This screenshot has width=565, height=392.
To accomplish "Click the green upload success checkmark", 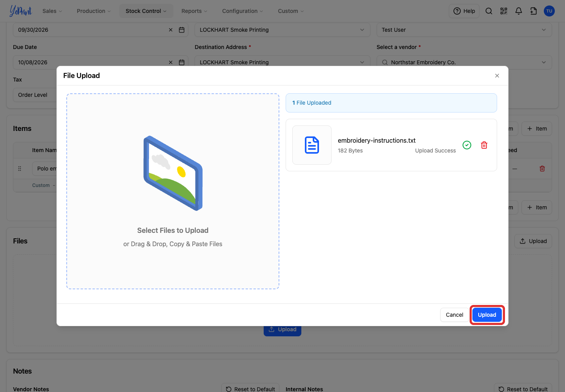I will click(467, 145).
